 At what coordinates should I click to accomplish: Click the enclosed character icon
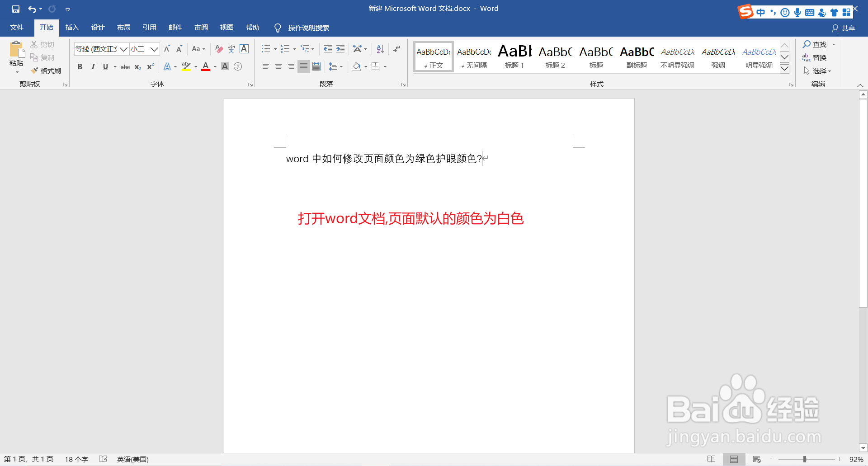(x=238, y=66)
